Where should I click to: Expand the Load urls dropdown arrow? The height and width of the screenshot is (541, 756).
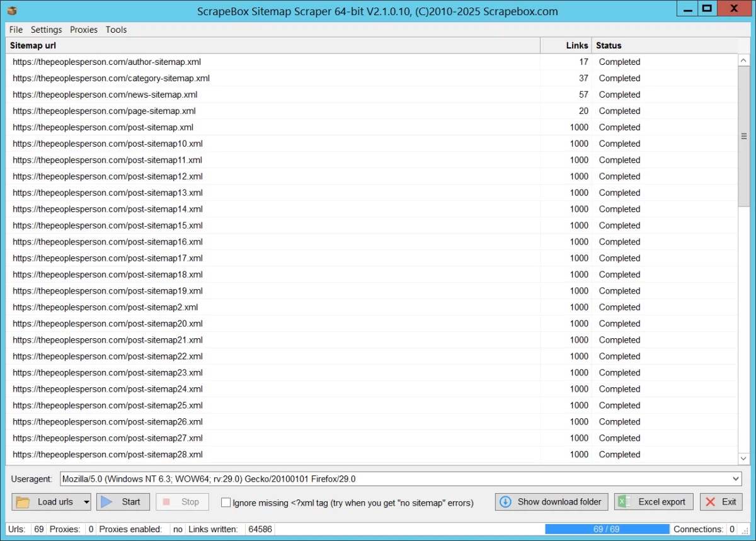click(86, 502)
